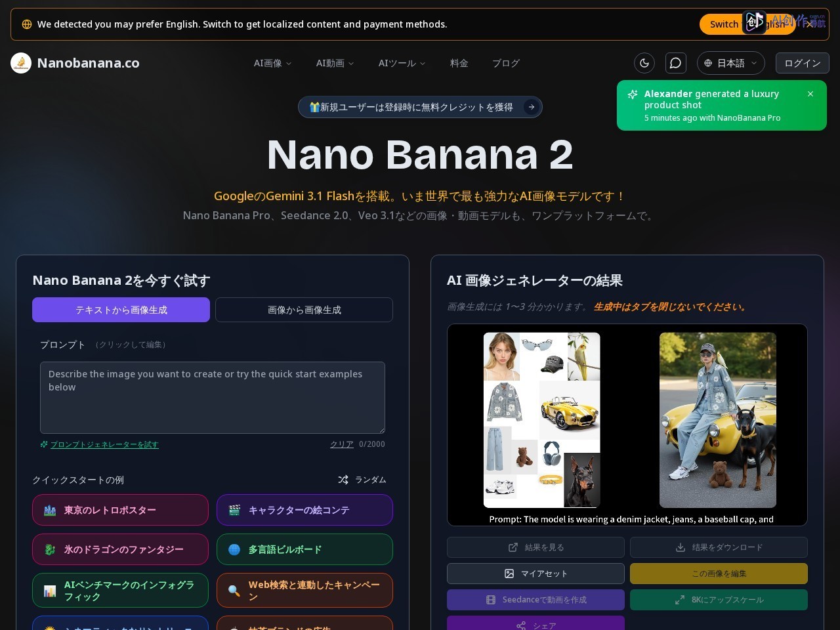
Task: Click the film icon on Seedance button
Action: [x=491, y=600]
